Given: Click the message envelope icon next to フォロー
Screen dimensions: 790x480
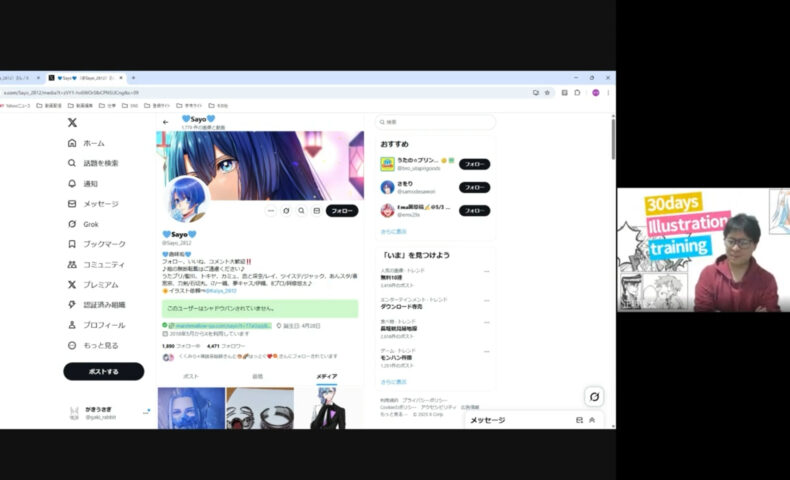Looking at the screenshot, I should pyautogui.click(x=316, y=211).
